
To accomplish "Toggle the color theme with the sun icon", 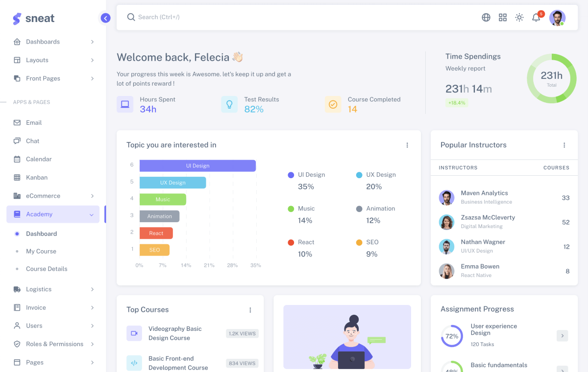I will coord(519,17).
